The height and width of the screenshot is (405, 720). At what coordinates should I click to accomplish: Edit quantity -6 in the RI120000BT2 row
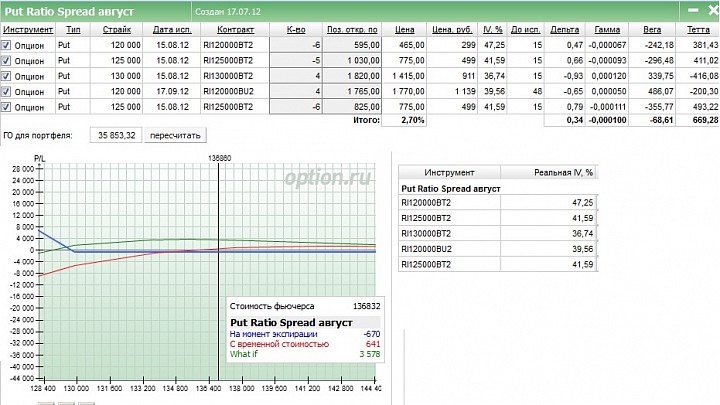point(296,45)
